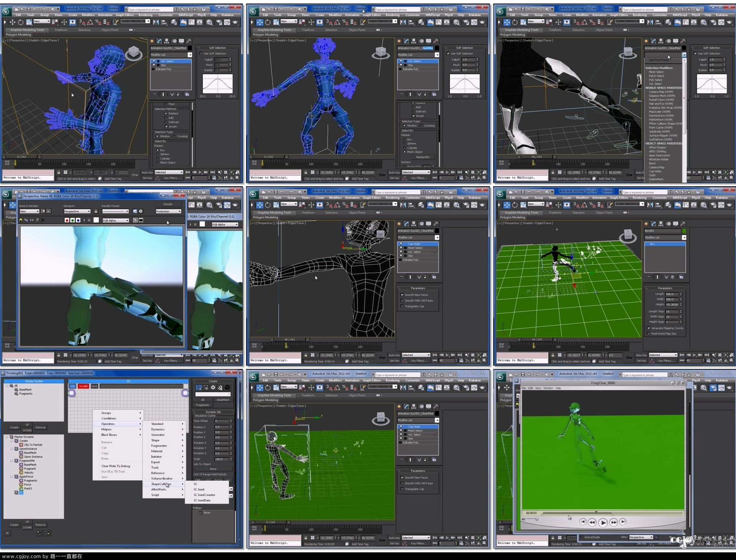This screenshot has width=736, height=560.
Task: Open the Production render mode dropdown
Action: [x=168, y=211]
